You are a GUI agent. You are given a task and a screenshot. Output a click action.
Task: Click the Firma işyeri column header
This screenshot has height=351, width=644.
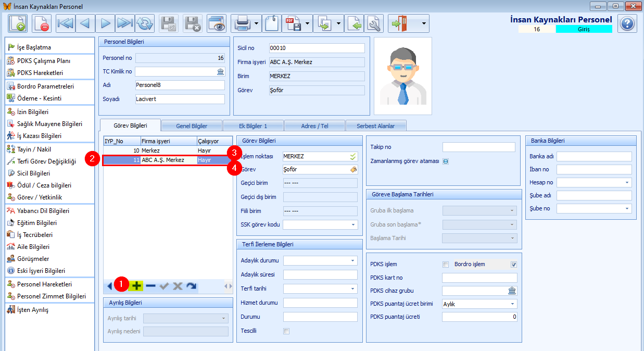coord(169,141)
